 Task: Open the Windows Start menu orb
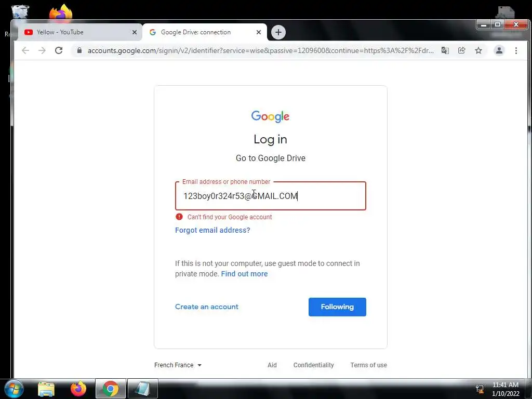pyautogui.click(x=14, y=389)
